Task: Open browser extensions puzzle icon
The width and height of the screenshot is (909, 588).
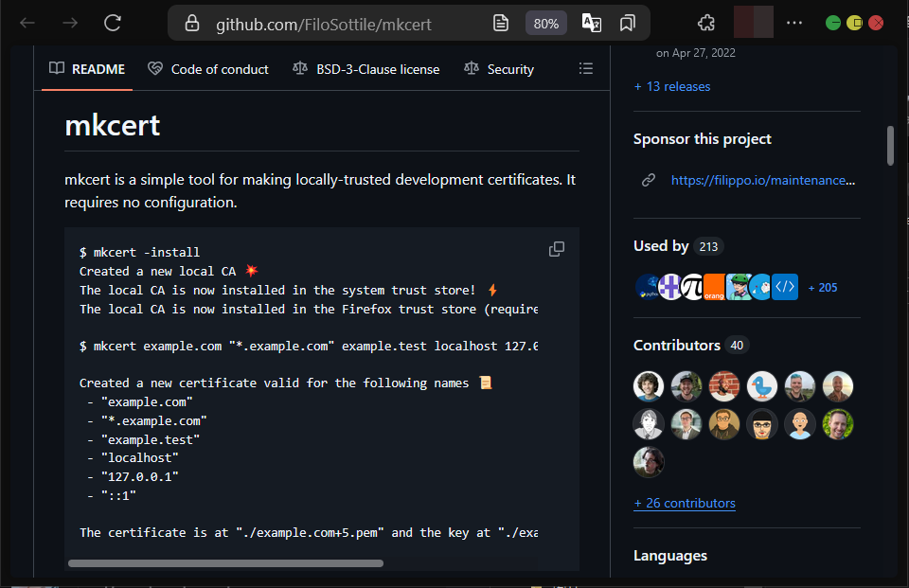Action: pyautogui.click(x=706, y=23)
